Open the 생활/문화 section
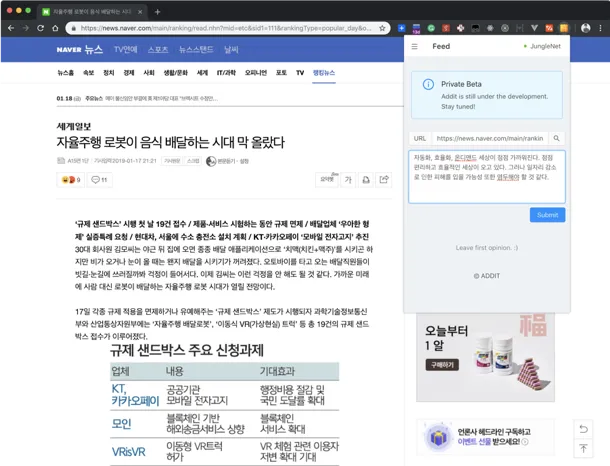The height and width of the screenshot is (466, 610). point(175,73)
